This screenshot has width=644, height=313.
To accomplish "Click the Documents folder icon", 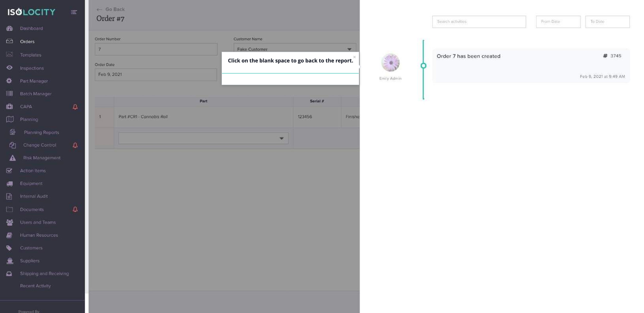I will pyautogui.click(x=10, y=209).
